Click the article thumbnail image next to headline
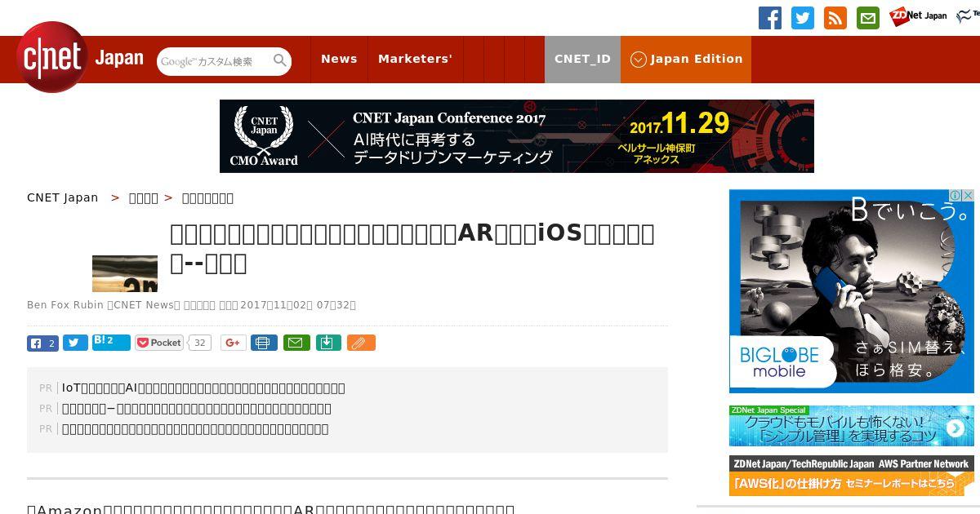 (125, 273)
